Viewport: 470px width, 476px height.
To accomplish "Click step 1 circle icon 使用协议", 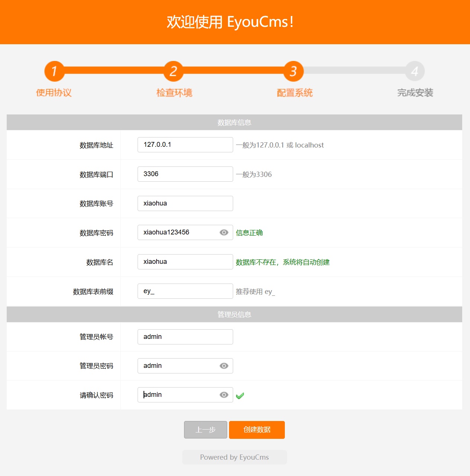I will (x=54, y=71).
